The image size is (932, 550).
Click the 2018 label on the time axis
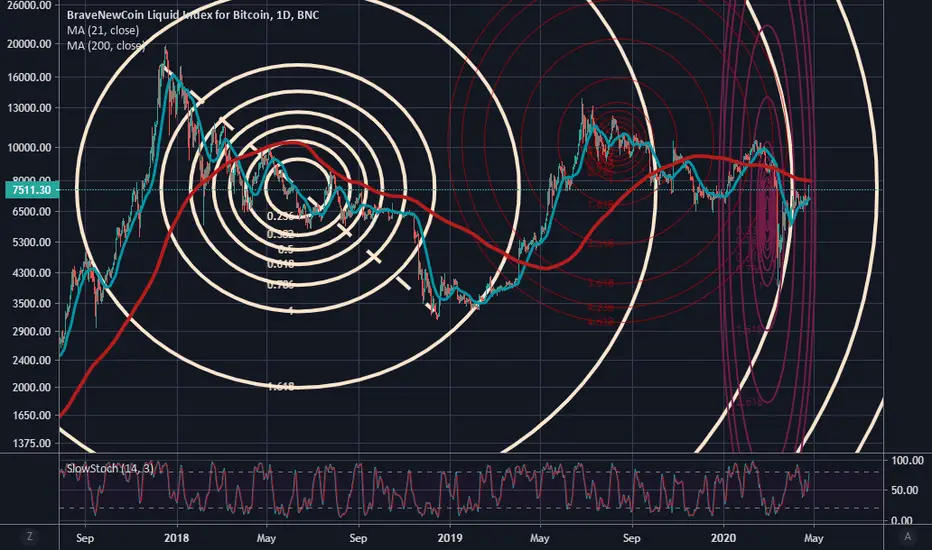pos(177,538)
